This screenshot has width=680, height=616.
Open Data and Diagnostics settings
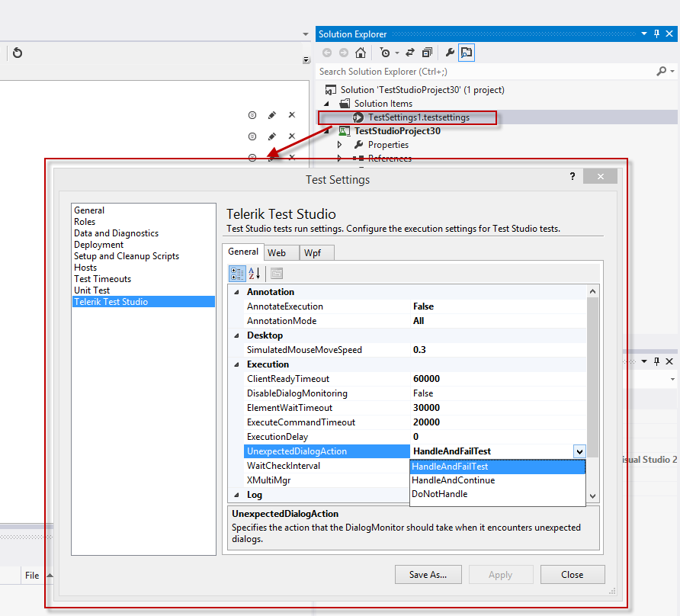(x=116, y=233)
